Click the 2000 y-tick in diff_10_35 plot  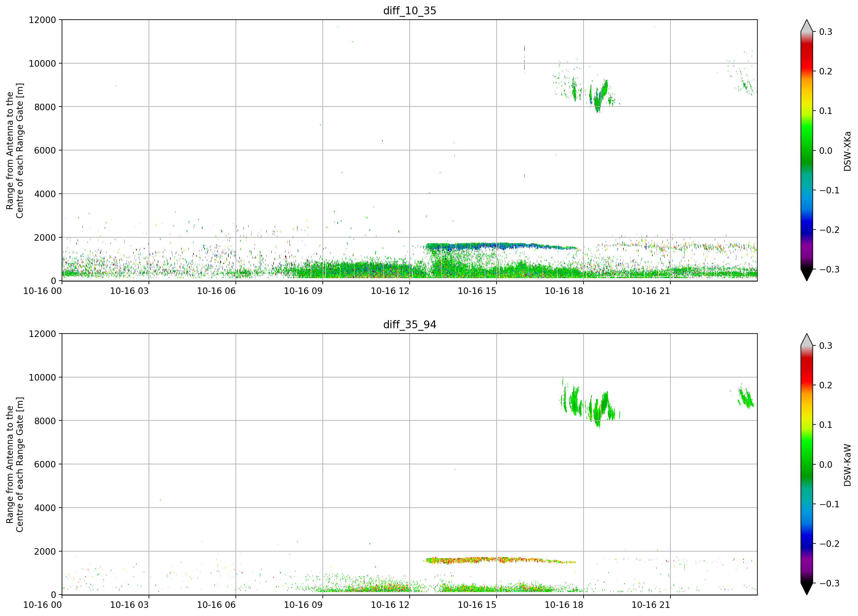[x=45, y=238]
